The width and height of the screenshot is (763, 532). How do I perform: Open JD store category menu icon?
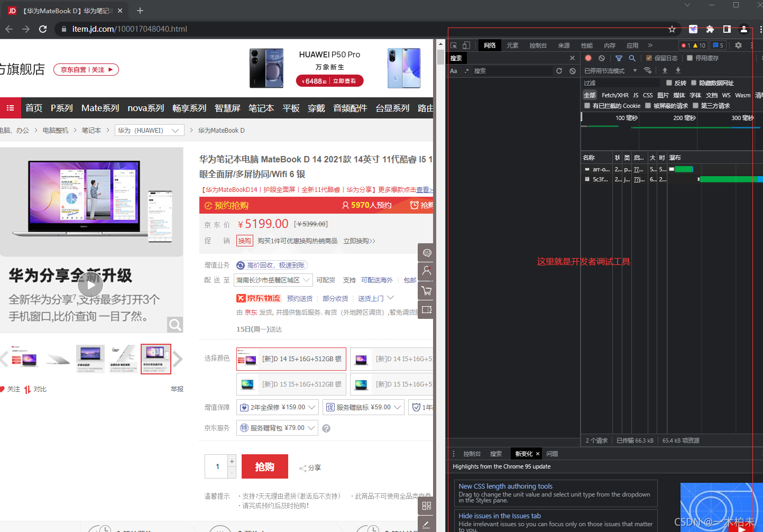(x=10, y=108)
